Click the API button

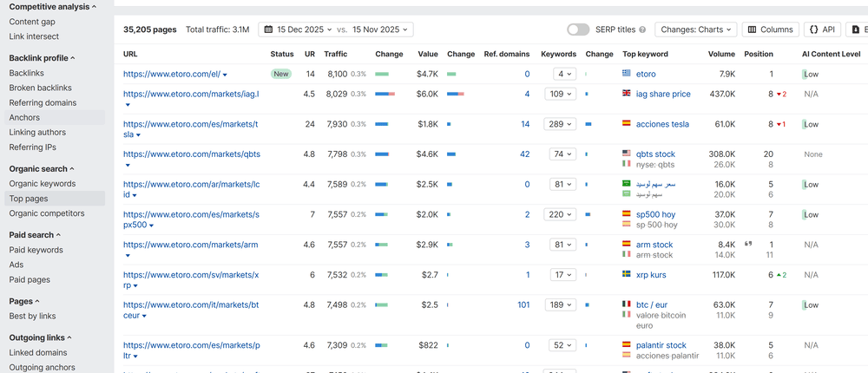pos(822,29)
